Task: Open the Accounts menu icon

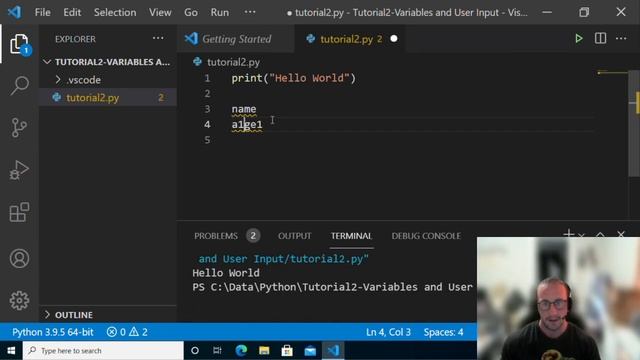Action: pos(19,258)
